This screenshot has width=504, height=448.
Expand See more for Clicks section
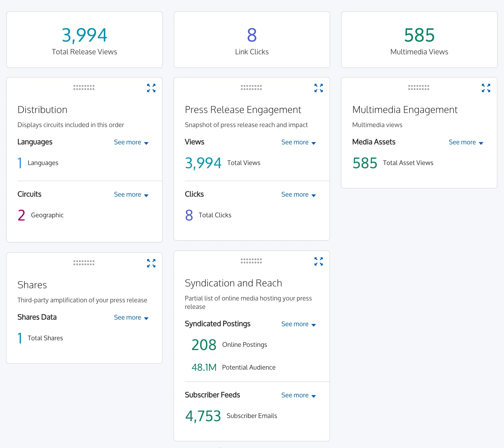click(299, 194)
